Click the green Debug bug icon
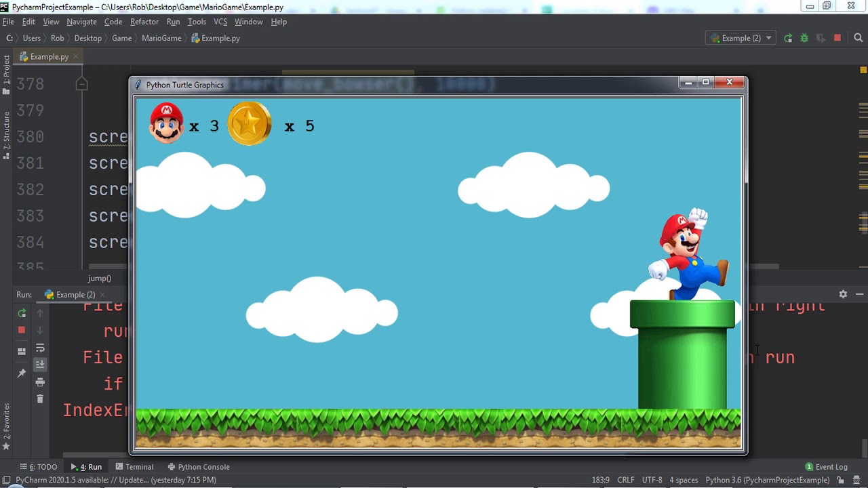This screenshot has width=868, height=488. tap(804, 39)
